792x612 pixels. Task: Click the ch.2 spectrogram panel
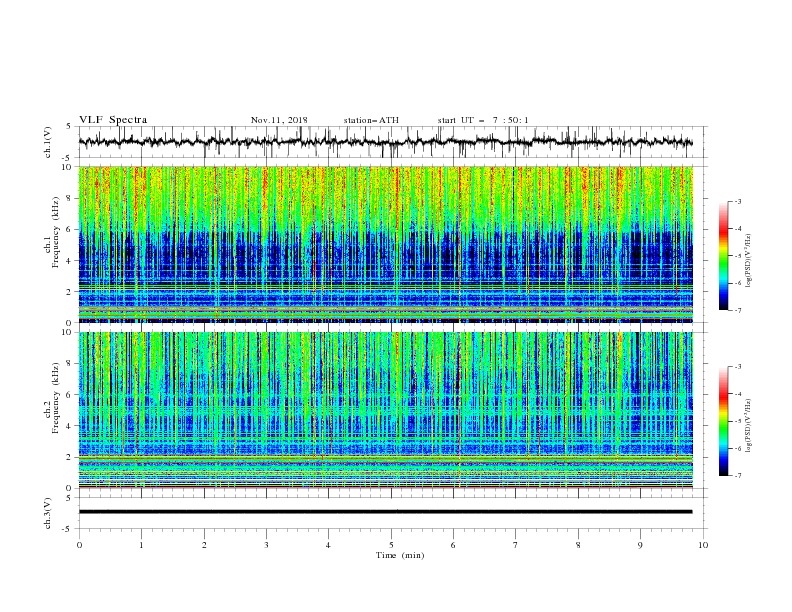pyautogui.click(x=385, y=410)
